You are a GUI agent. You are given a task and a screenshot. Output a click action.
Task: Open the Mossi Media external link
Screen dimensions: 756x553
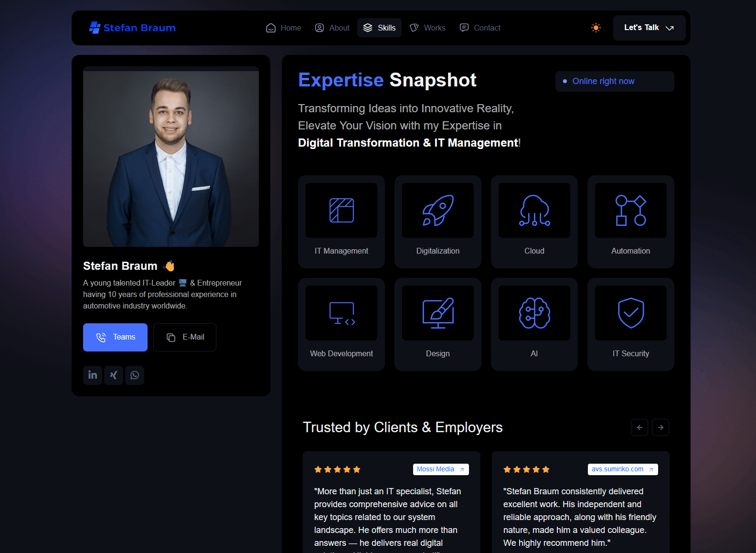(x=440, y=469)
